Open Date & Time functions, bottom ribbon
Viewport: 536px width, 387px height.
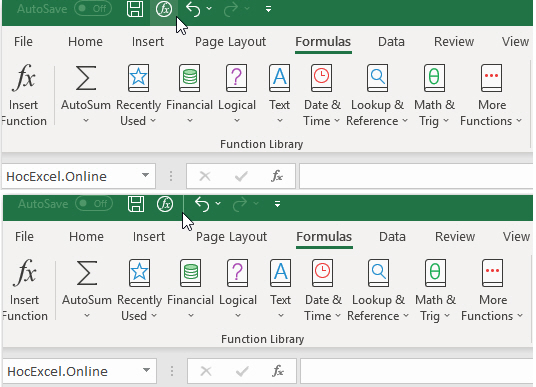tap(323, 290)
